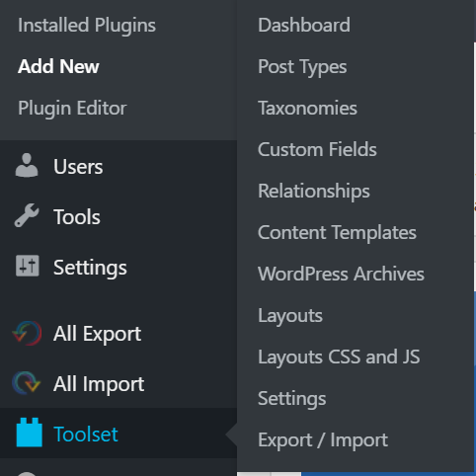Select Export / Import in Toolset flyout

323,440
